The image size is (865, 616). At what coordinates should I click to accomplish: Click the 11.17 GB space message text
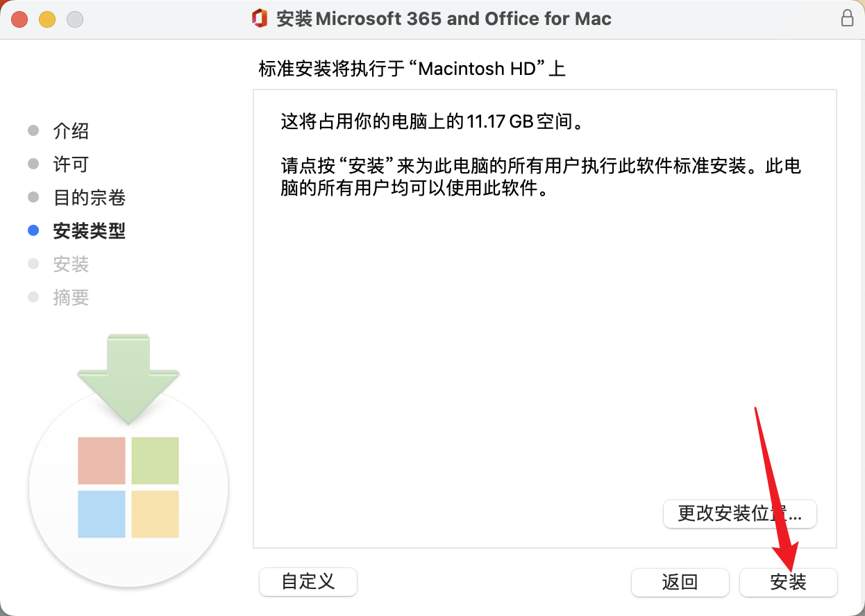430,123
